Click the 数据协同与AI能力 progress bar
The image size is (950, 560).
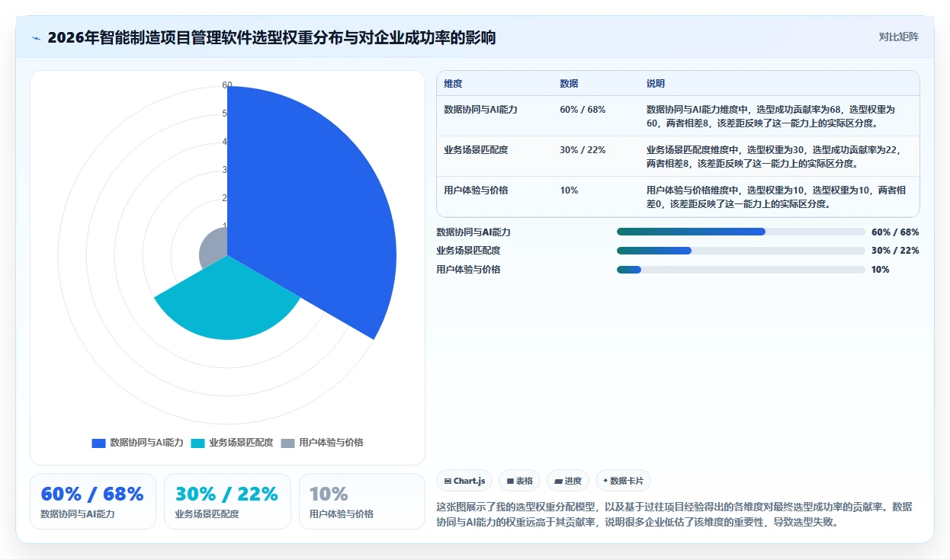coord(741,232)
